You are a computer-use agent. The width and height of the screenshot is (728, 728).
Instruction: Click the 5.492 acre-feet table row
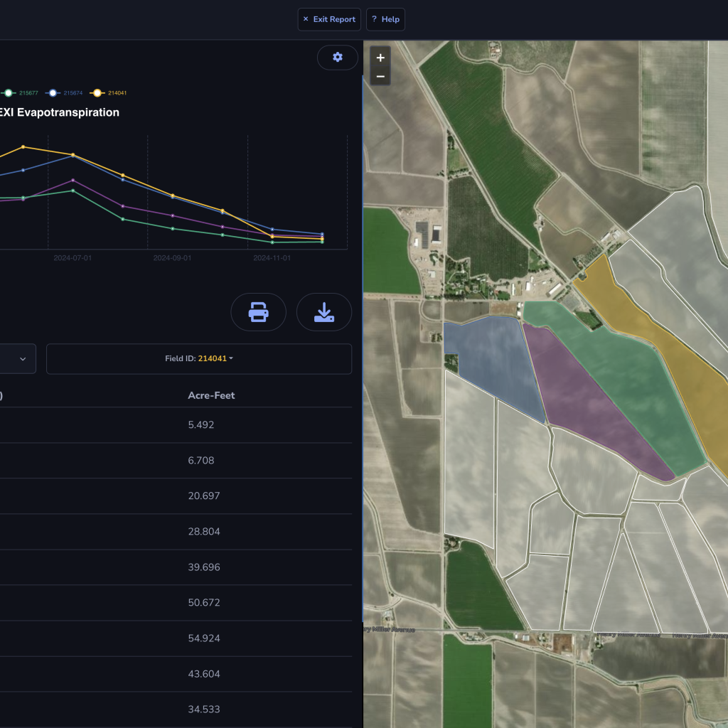pos(201,425)
